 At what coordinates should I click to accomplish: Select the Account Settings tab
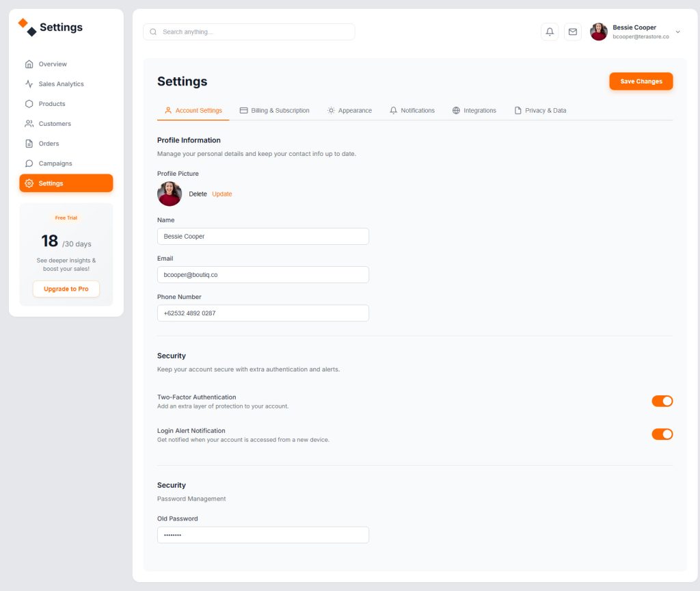coord(193,110)
